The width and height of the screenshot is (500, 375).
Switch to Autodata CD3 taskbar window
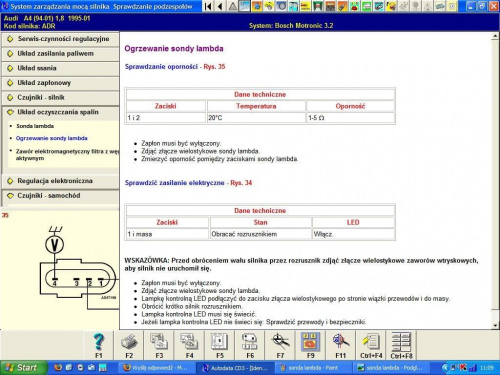[x=235, y=368]
